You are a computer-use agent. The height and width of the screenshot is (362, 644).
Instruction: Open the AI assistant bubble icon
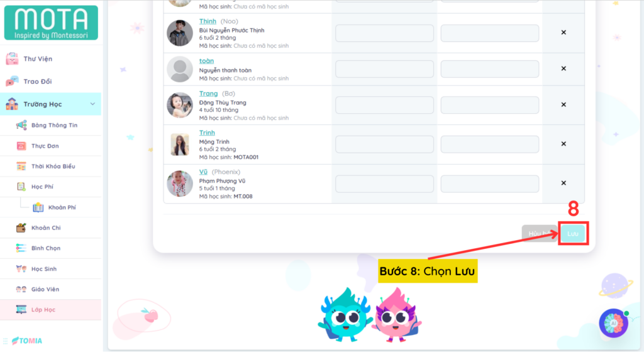click(614, 324)
